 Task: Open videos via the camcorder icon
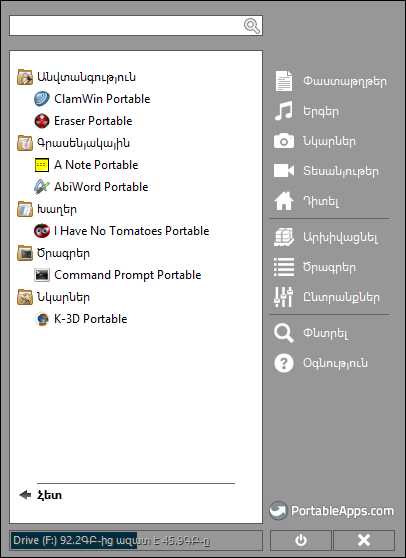(x=284, y=171)
